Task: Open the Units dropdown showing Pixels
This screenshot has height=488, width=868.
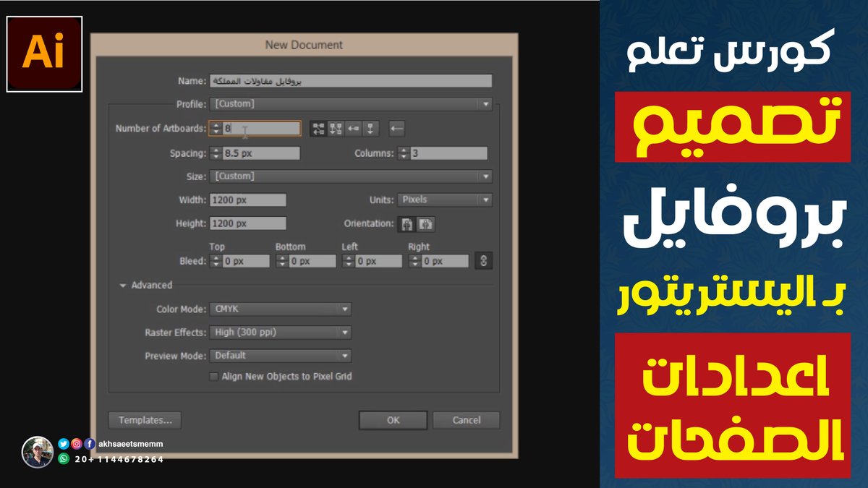Action: coord(487,199)
